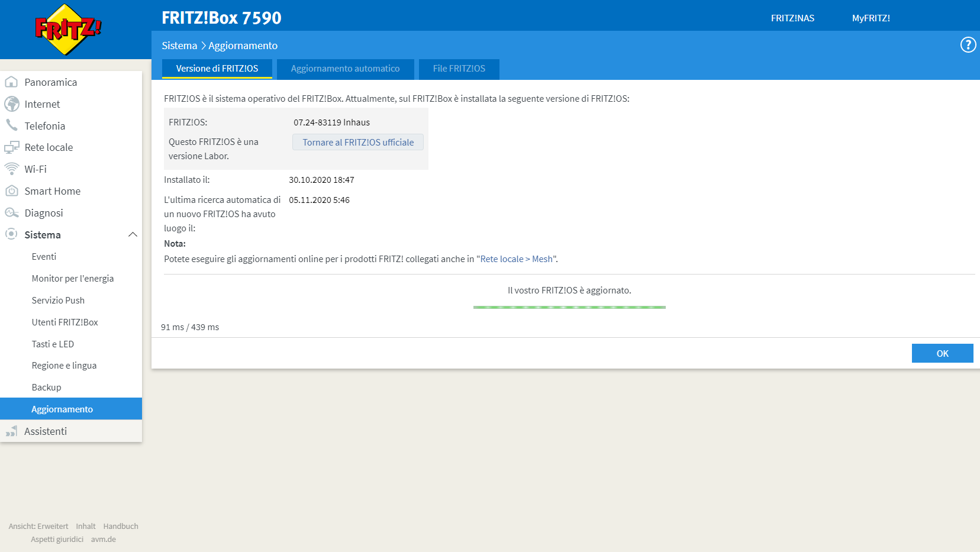The width and height of the screenshot is (980, 552).
Task: Click Il vostro FRITZ!OS è aggiornato text
Action: (x=569, y=290)
